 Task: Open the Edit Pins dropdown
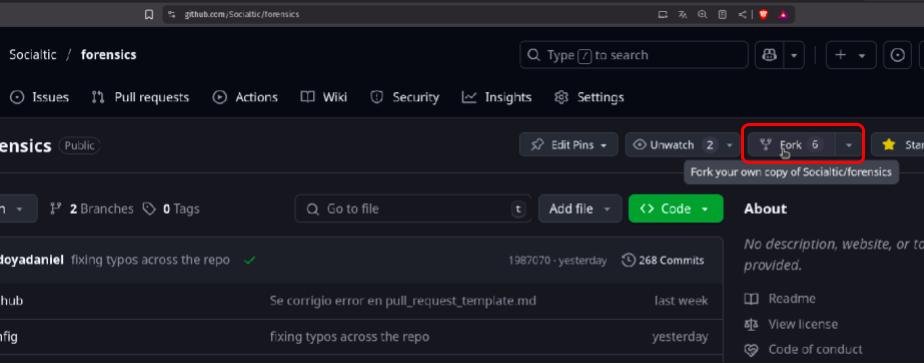tap(569, 144)
